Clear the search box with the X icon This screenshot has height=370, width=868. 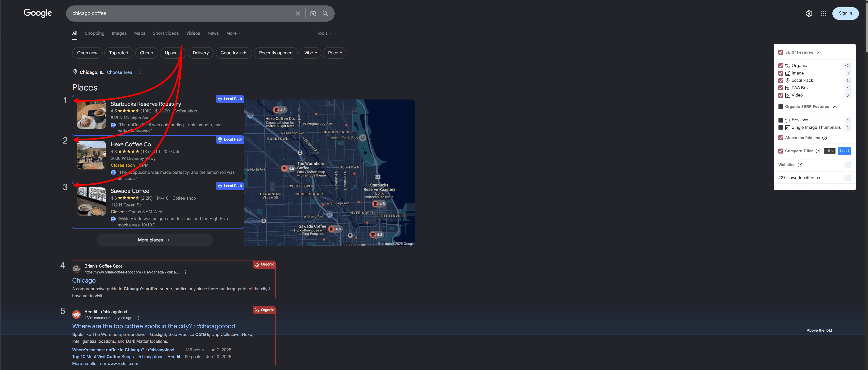coord(298,13)
